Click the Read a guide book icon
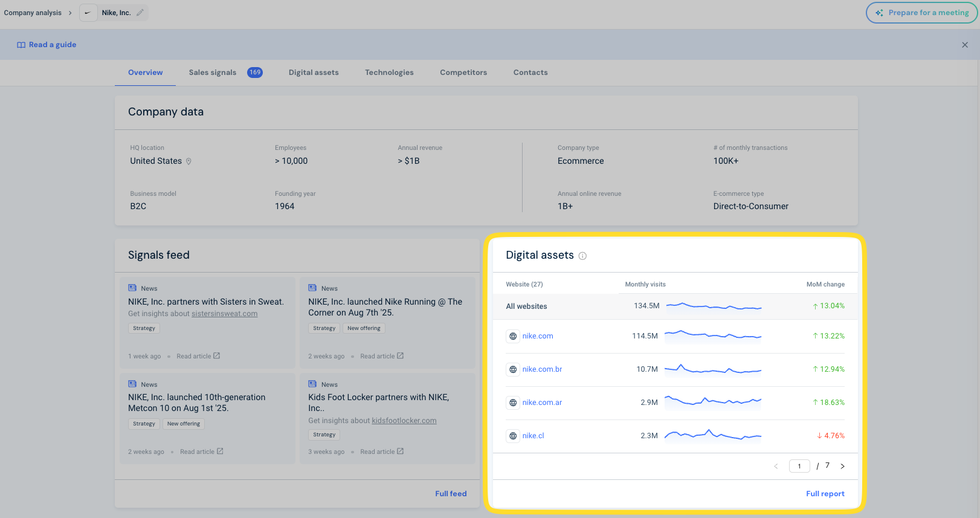This screenshot has width=980, height=518. [x=21, y=45]
